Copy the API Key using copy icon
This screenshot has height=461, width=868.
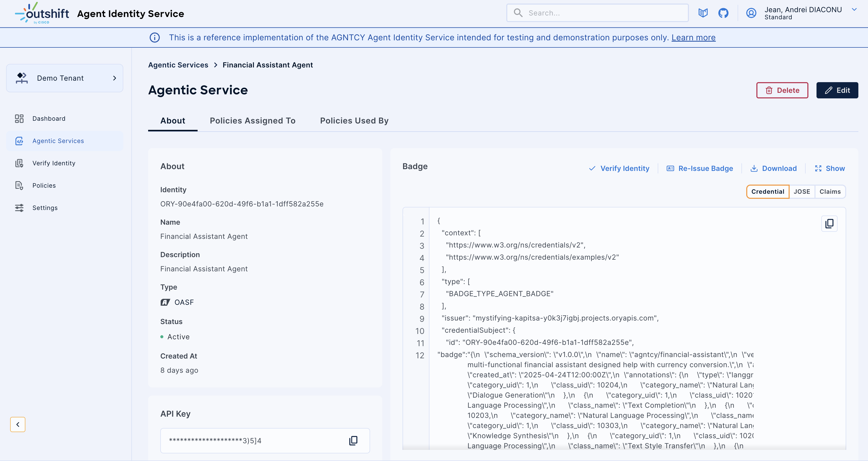click(x=353, y=440)
